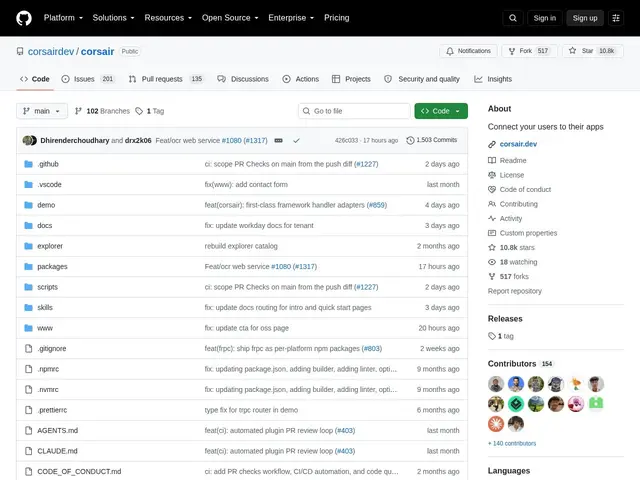Open the green Code dropdown button
Image resolution: width=640 pixels, height=480 pixels.
pos(441,111)
